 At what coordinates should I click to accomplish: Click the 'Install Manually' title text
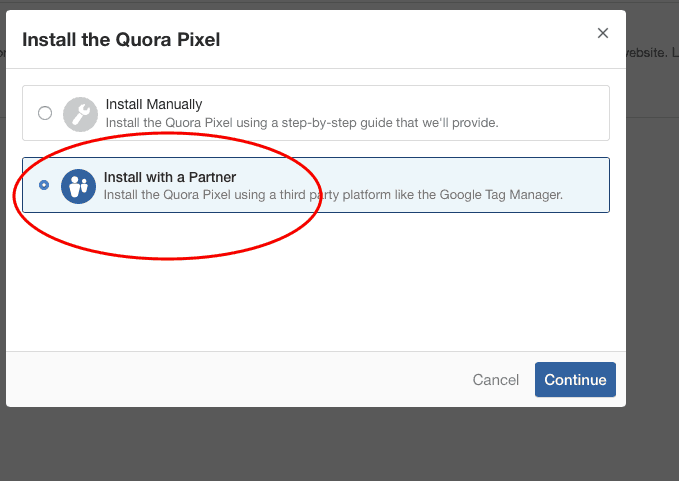click(154, 104)
